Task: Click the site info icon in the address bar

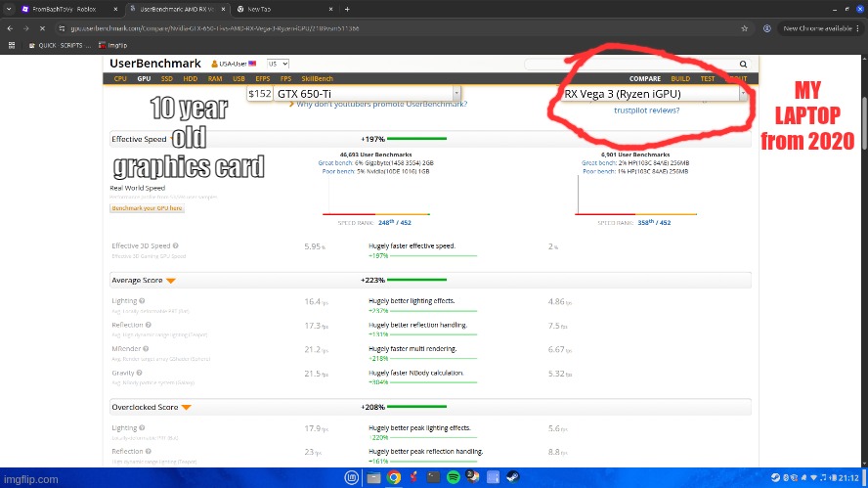Action: (x=62, y=28)
